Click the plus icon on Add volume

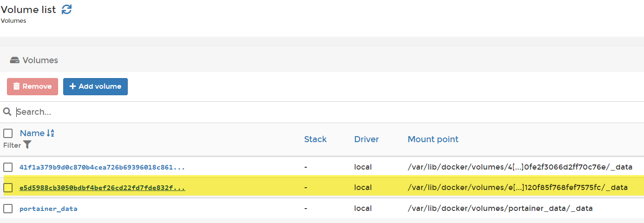(x=72, y=86)
